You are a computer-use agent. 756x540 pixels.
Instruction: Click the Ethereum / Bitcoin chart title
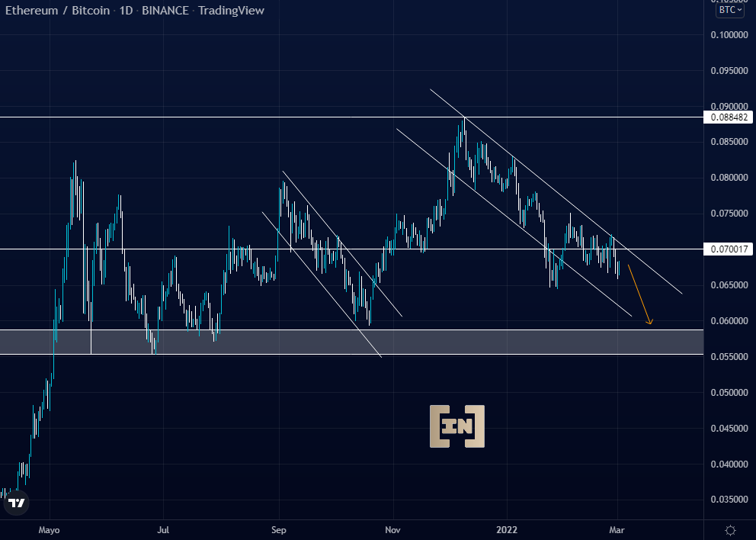[57, 11]
